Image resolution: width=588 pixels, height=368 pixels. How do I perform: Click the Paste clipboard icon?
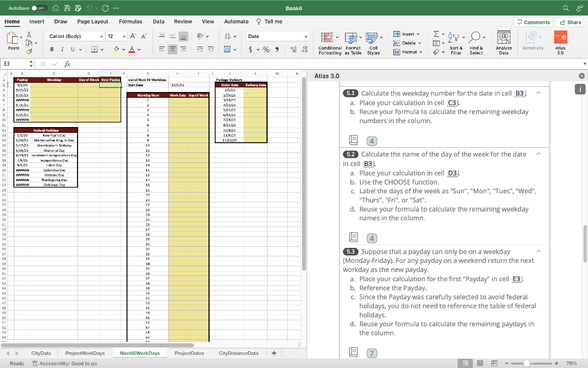(x=13, y=37)
